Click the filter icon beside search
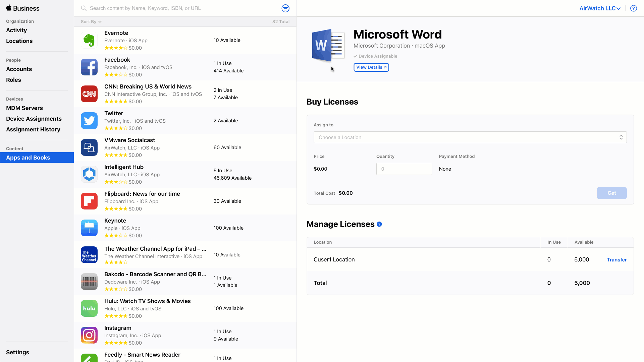 [x=285, y=8]
